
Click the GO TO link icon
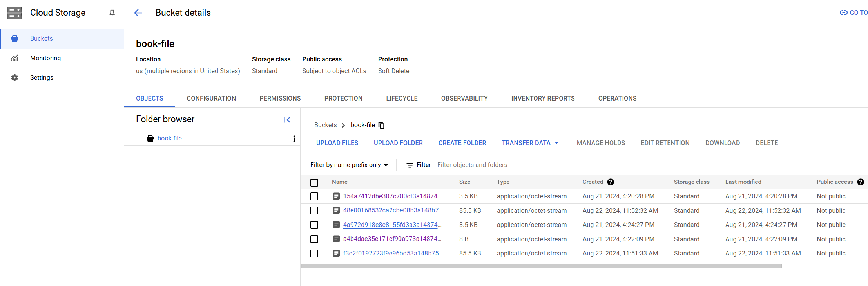point(844,13)
